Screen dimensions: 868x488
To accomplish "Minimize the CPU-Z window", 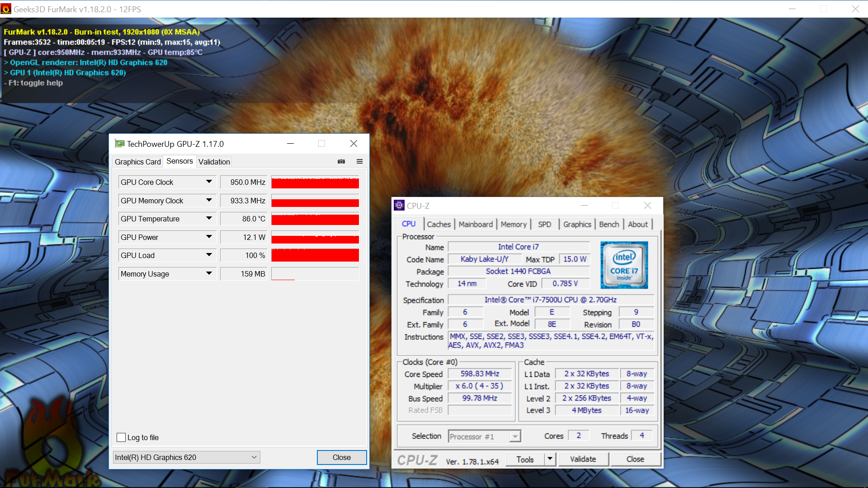I will click(x=584, y=206).
